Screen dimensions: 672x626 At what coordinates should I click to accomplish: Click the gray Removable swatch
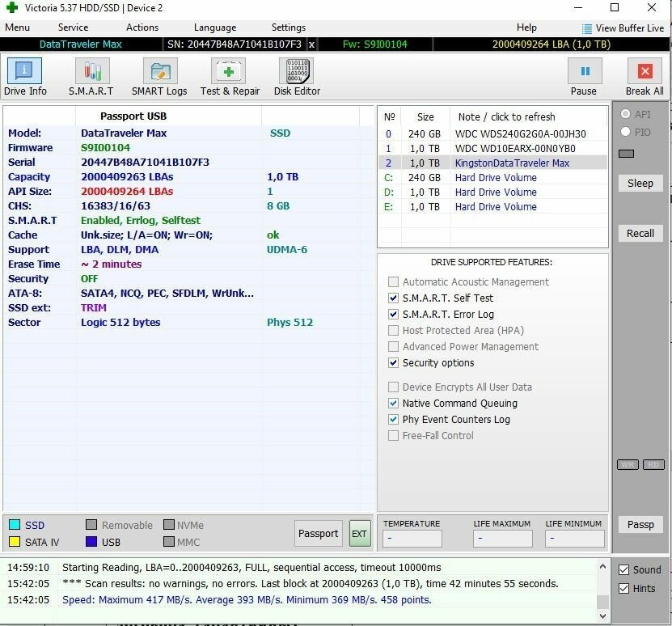[91, 525]
